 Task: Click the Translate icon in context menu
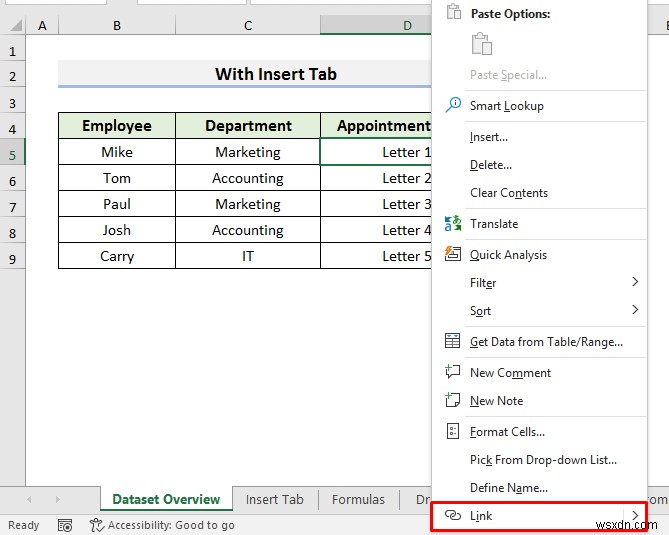click(453, 223)
